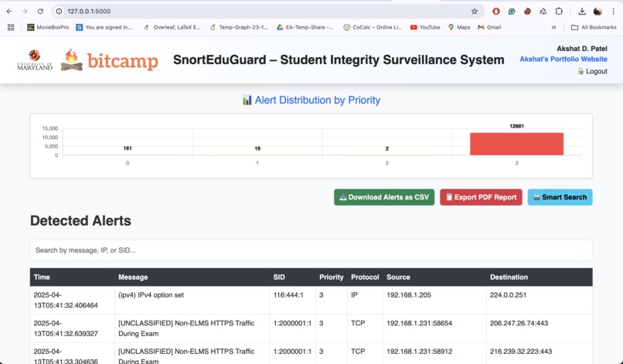Click the bitcamp campfire logo
This screenshot has height=364, width=623.
pos(109,60)
